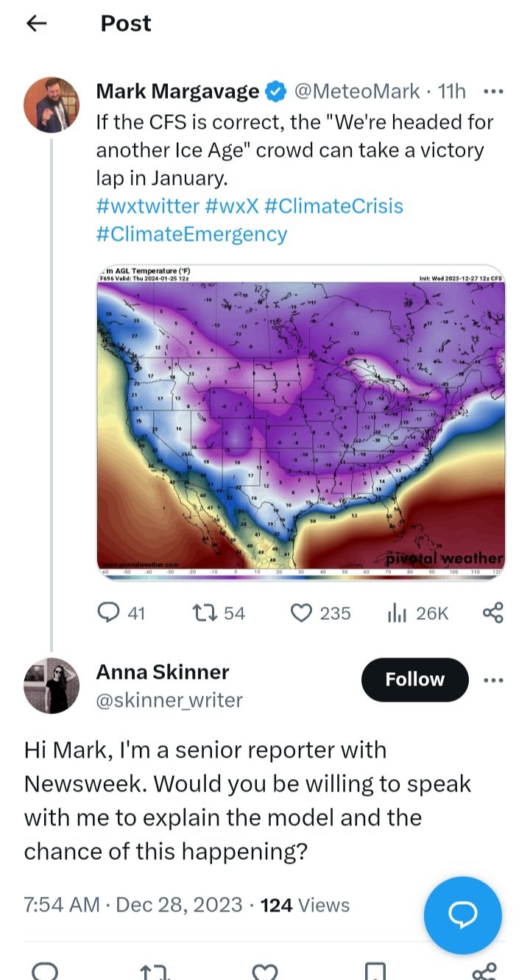Viewport: 530px width, 980px height.
Task: Bookmark Anna Skinner's reply
Action: [375, 970]
